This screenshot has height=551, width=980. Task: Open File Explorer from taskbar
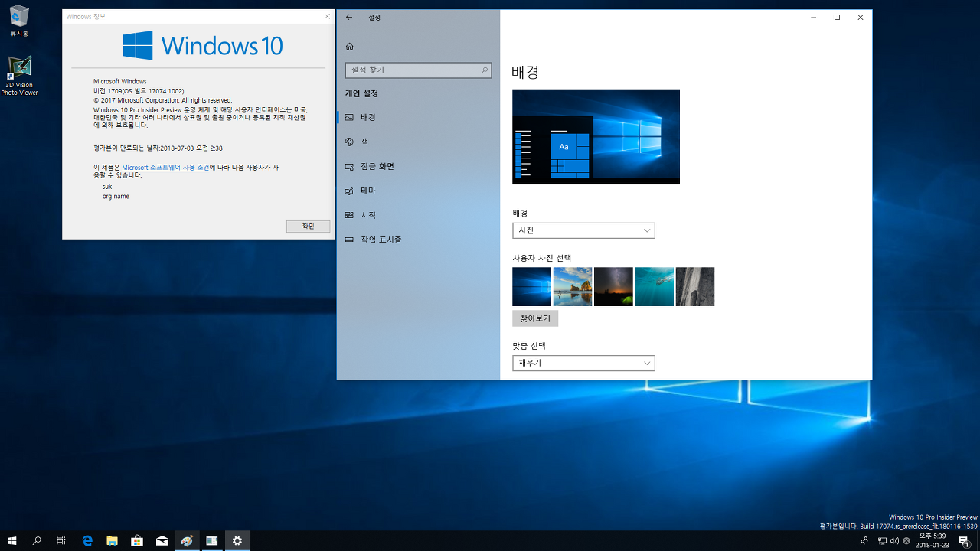click(x=112, y=540)
